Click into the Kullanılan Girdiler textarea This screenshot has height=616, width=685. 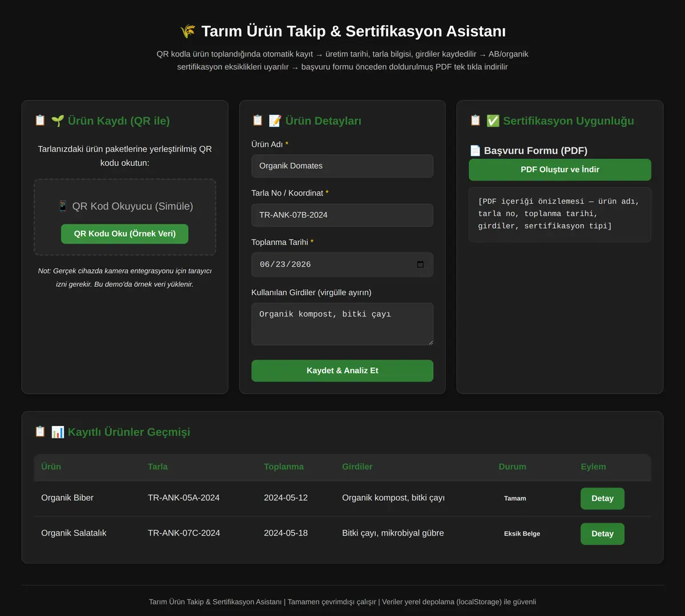point(342,324)
